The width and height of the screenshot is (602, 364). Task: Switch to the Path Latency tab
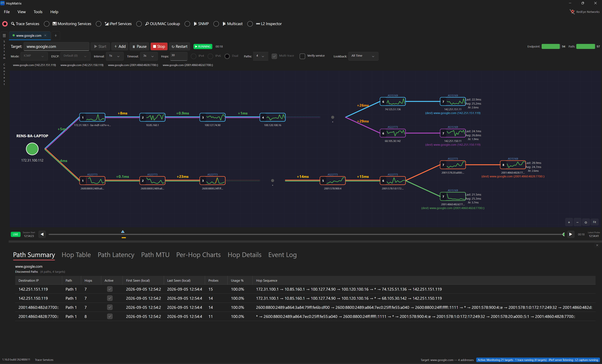point(116,255)
